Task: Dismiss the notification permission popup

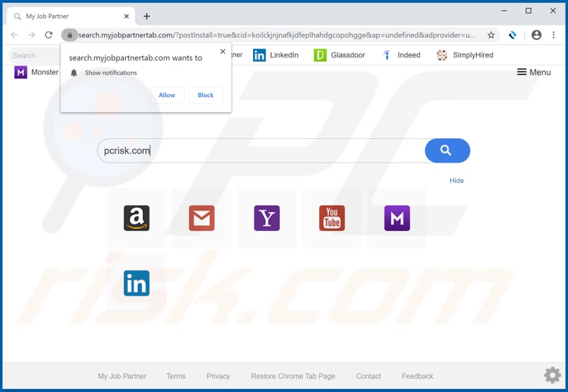Action: click(223, 52)
